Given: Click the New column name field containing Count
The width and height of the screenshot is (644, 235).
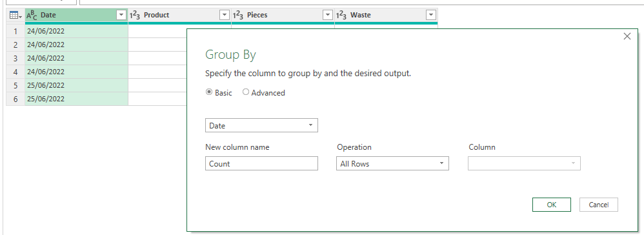Looking at the screenshot, I should [x=261, y=163].
